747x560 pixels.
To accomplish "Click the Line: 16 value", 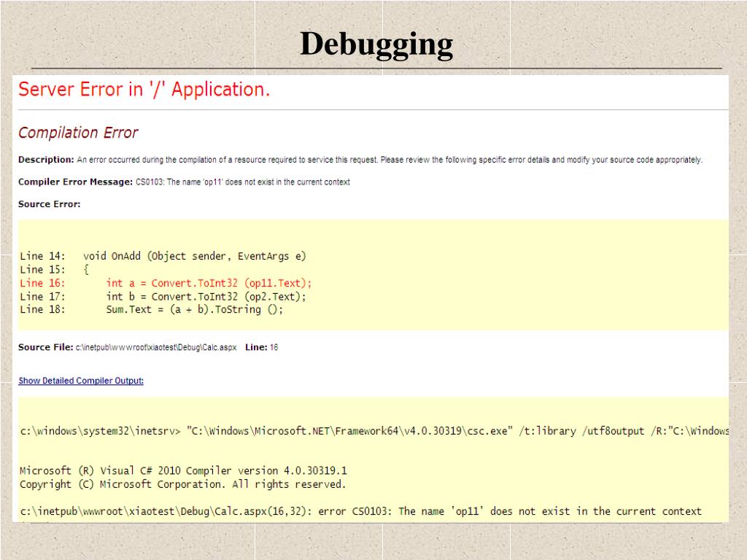I will tap(274, 347).
